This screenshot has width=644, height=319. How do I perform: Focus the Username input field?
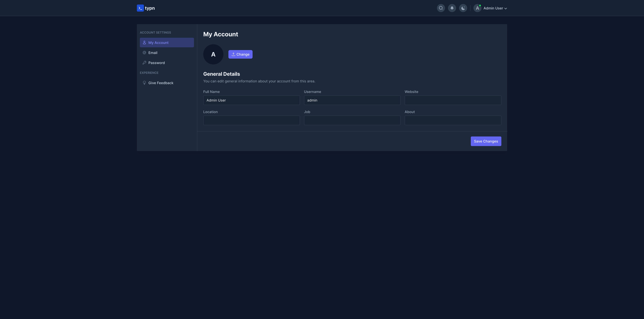pos(352,100)
